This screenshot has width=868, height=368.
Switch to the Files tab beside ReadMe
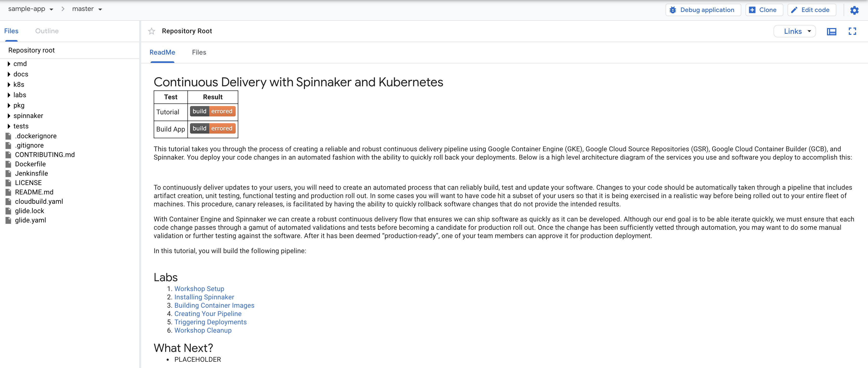pos(199,52)
